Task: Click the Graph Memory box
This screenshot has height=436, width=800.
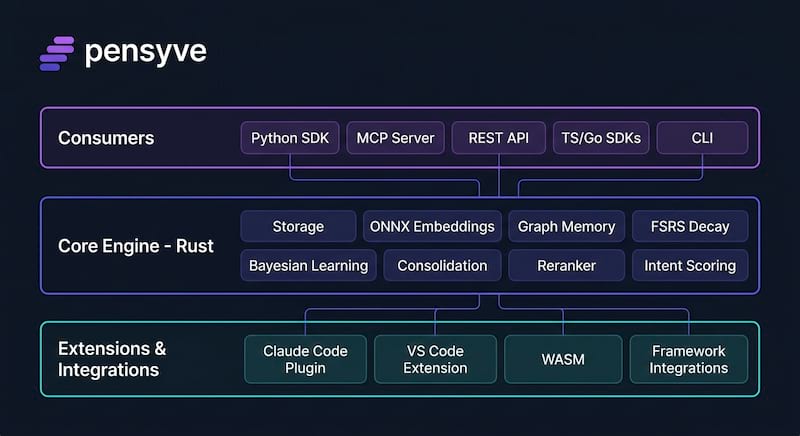Action: click(566, 226)
